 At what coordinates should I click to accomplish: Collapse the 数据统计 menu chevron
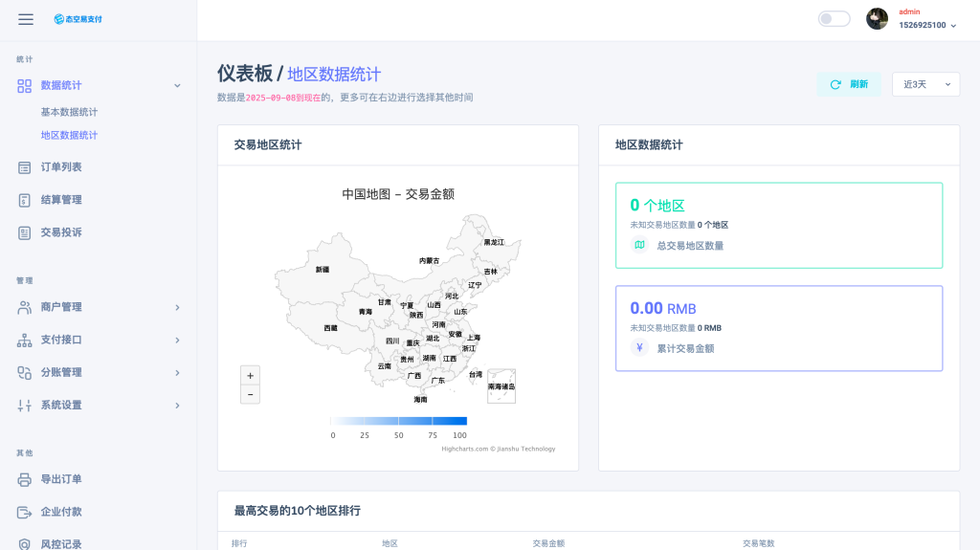177,86
